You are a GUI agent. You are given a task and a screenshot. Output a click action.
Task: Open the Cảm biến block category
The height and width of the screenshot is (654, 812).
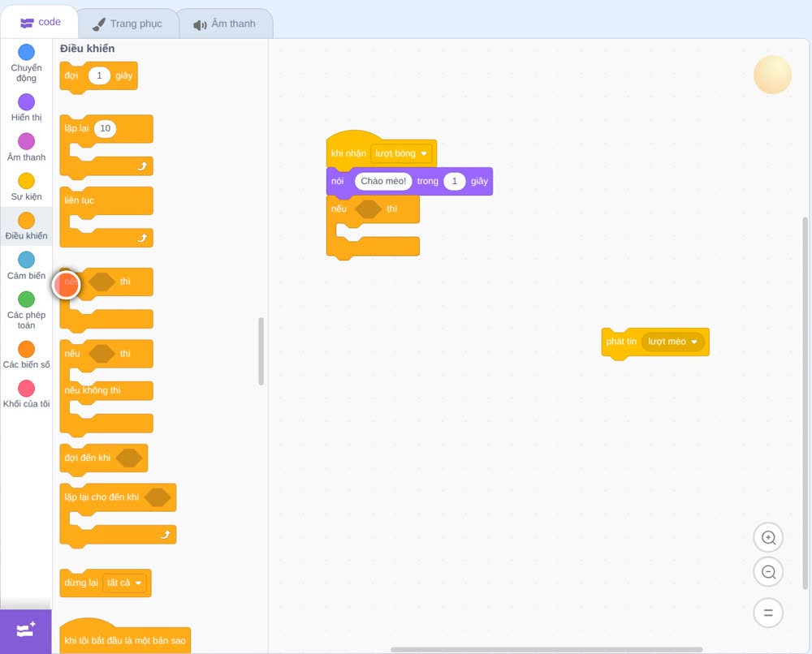pyautogui.click(x=27, y=266)
